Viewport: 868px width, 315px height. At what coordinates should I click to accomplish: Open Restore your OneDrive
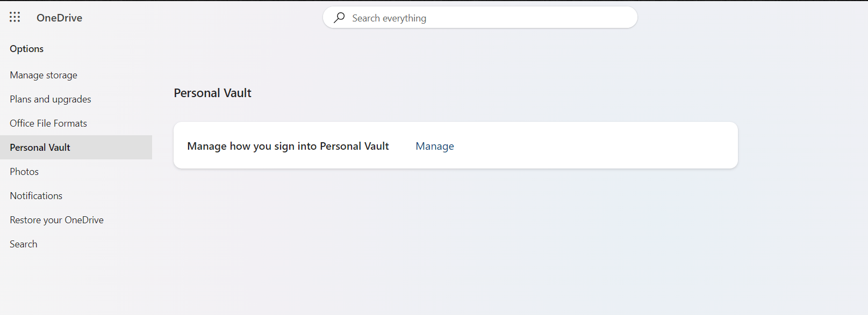(x=56, y=219)
